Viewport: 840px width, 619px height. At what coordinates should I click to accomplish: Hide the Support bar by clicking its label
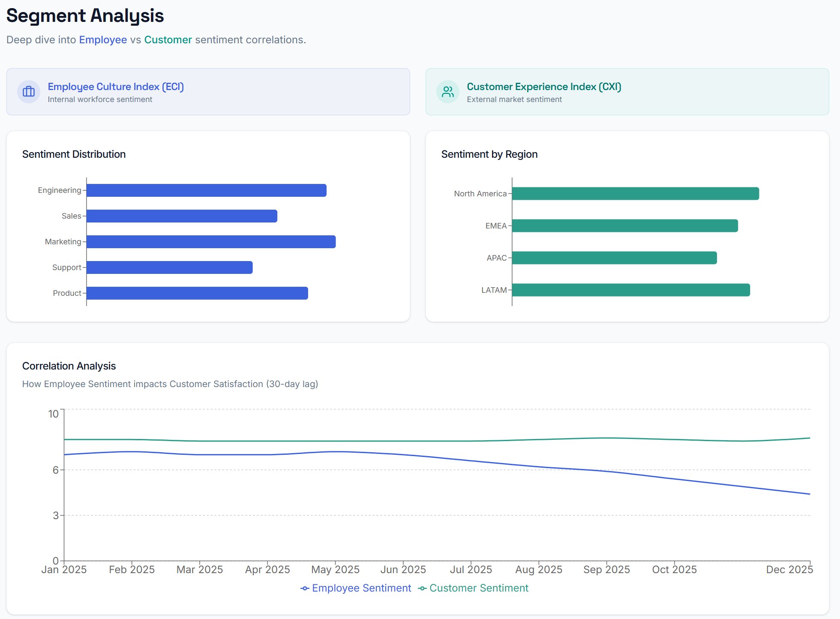(x=66, y=267)
